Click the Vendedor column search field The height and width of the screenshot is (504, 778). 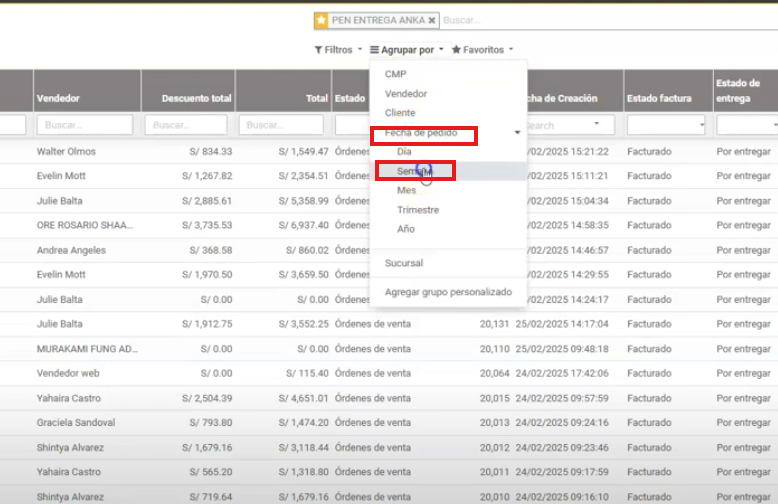point(85,125)
